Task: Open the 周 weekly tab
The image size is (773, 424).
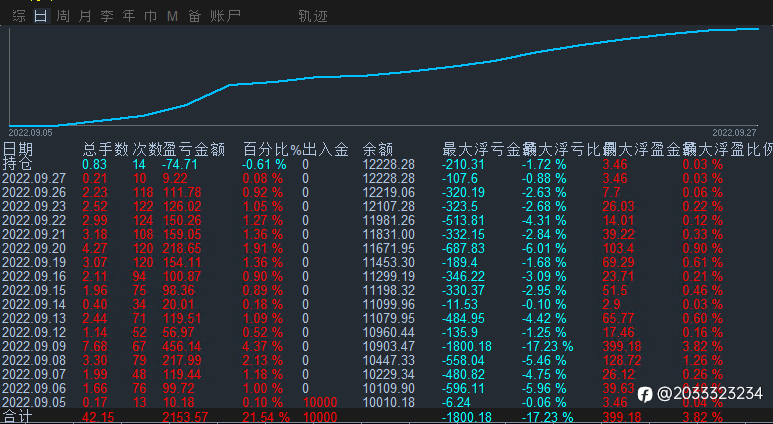Action: (x=63, y=16)
